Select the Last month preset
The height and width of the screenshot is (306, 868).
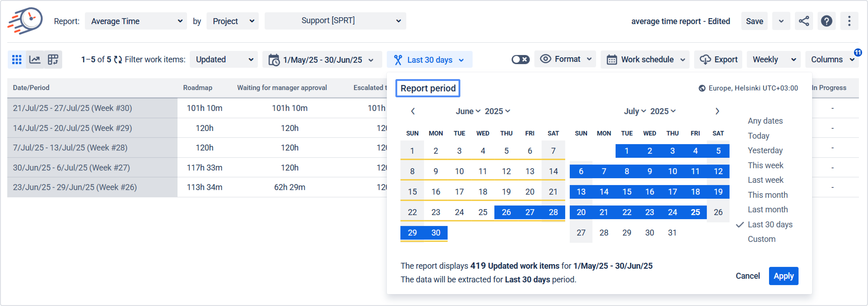768,210
